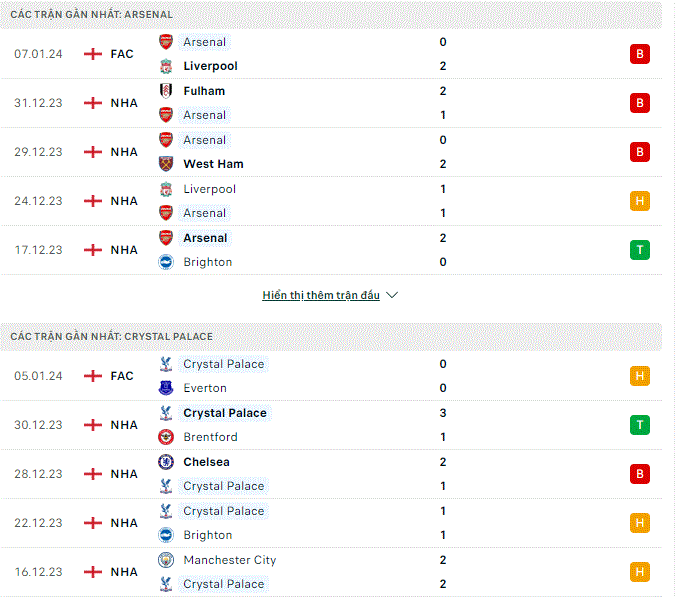Expand more matches with the chevron arrow
The width and height of the screenshot is (675, 597).
392,295
